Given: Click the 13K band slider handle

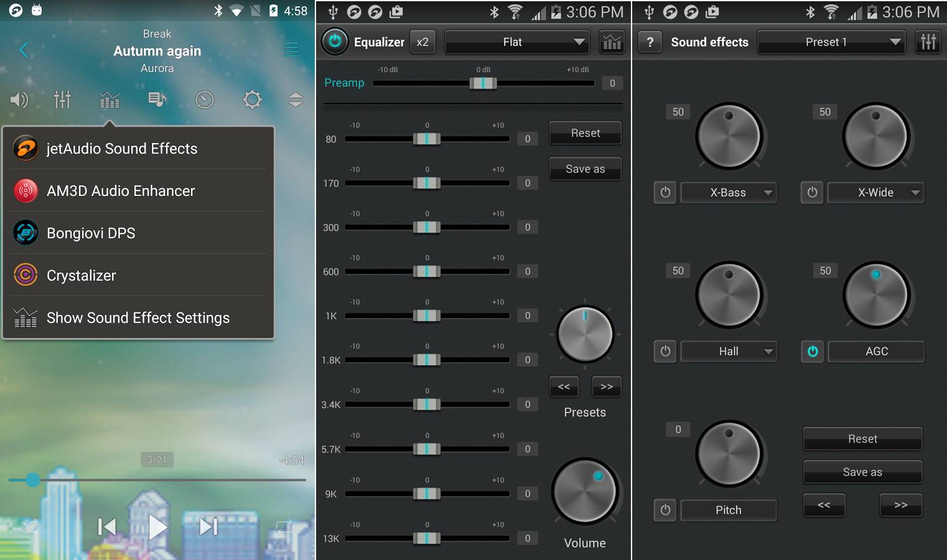Looking at the screenshot, I should 427,538.
